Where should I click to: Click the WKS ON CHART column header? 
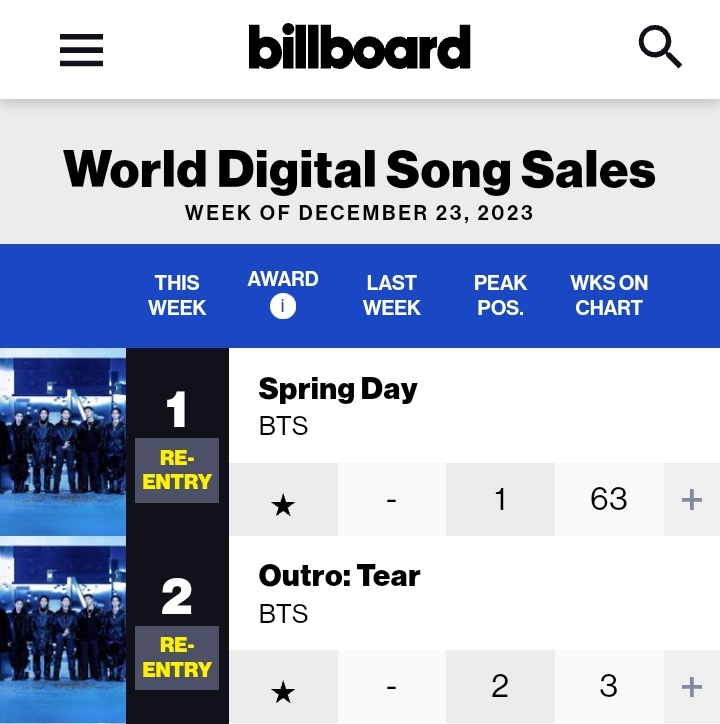tap(609, 295)
